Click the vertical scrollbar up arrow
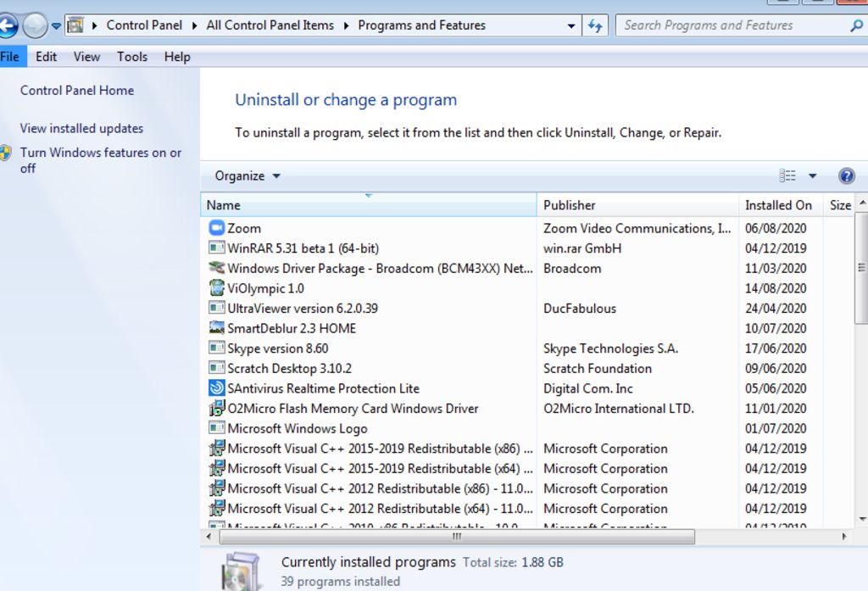 click(862, 204)
